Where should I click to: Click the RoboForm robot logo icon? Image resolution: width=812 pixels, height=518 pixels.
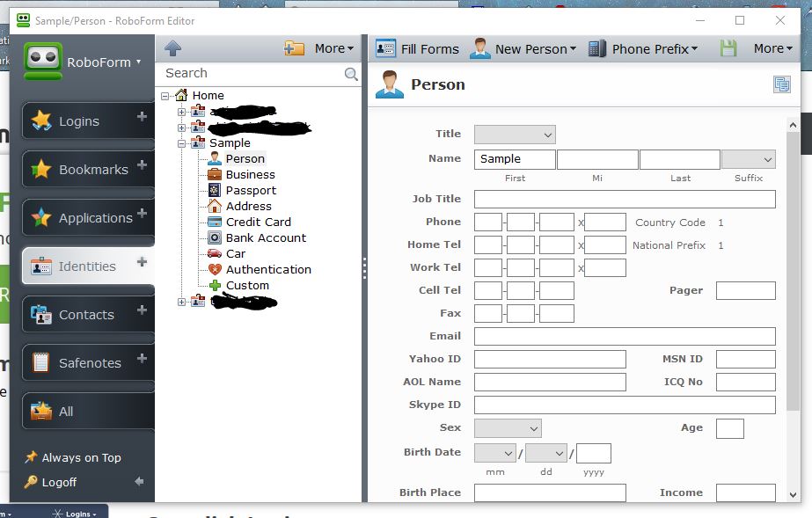[x=43, y=61]
